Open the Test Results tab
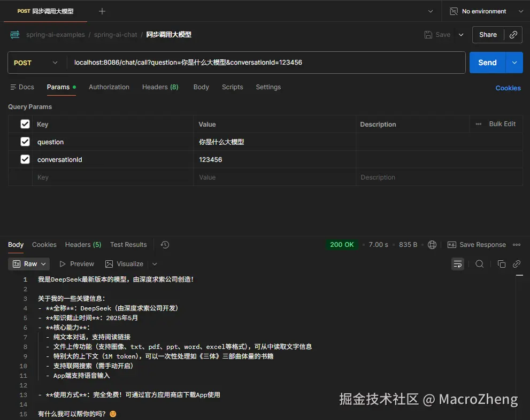 coord(128,245)
